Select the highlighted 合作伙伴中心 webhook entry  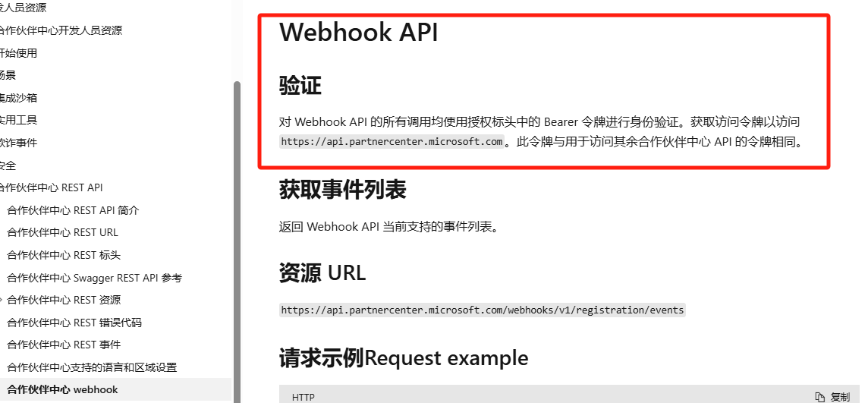(62, 389)
